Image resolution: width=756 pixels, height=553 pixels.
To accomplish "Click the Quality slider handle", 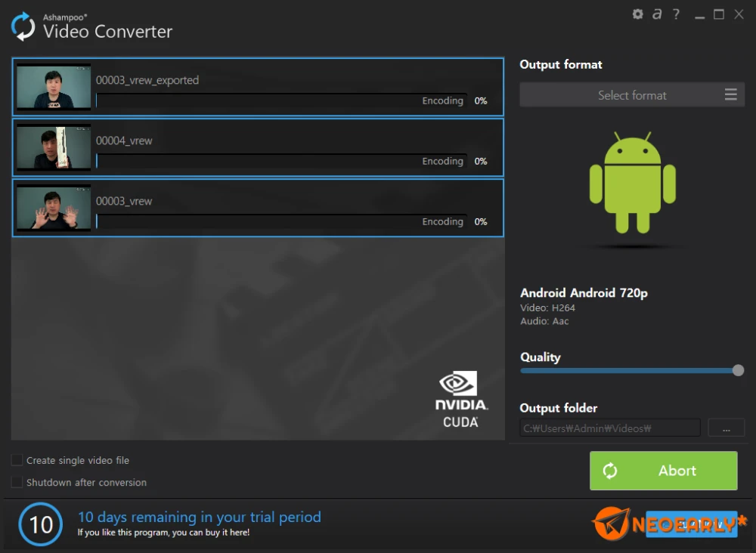I will click(x=738, y=370).
